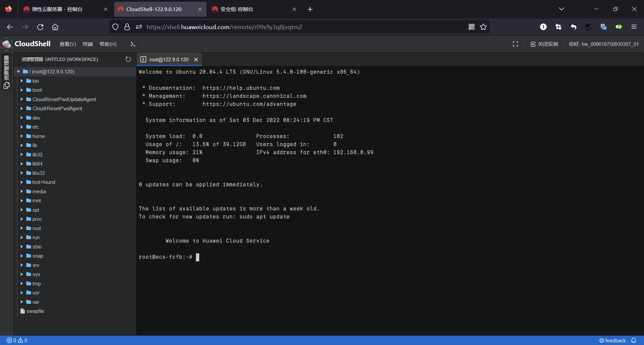Image resolution: width=644 pixels, height=345 pixels.
Task: Open the QR code icon in address bar
Action: tap(472, 27)
